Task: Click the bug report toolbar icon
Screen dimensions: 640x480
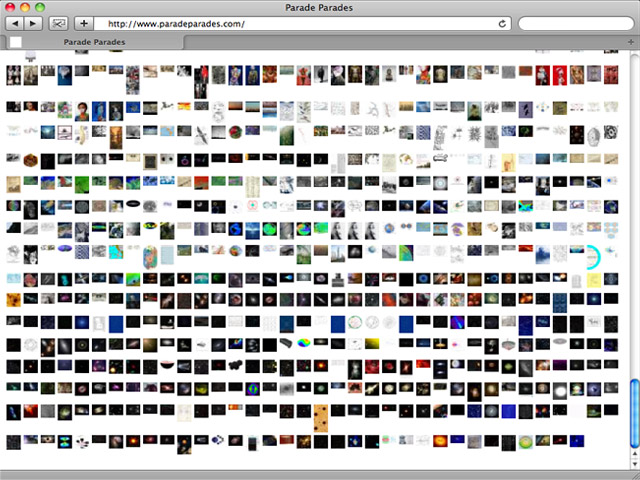Action: [58, 24]
